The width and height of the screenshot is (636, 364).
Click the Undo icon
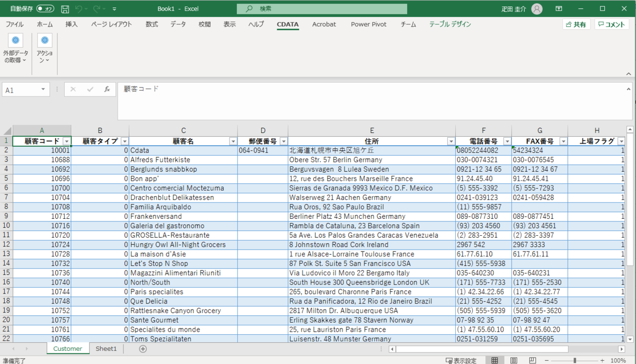(x=79, y=8)
